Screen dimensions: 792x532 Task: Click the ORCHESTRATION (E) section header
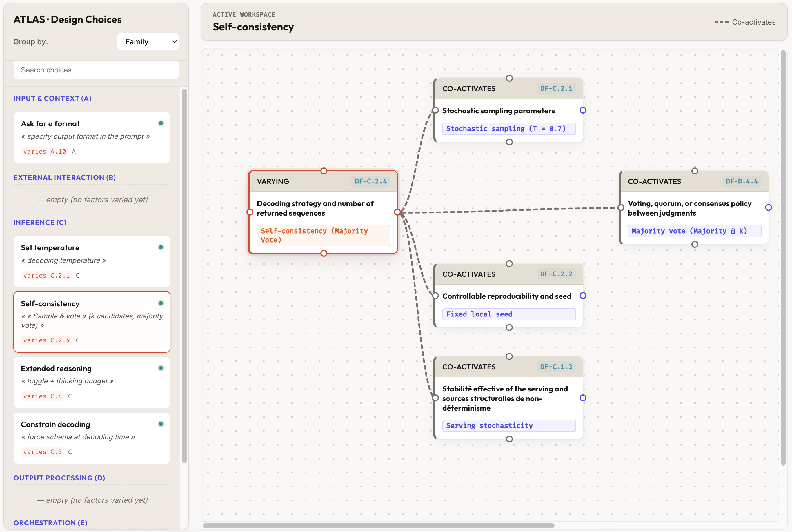point(50,522)
